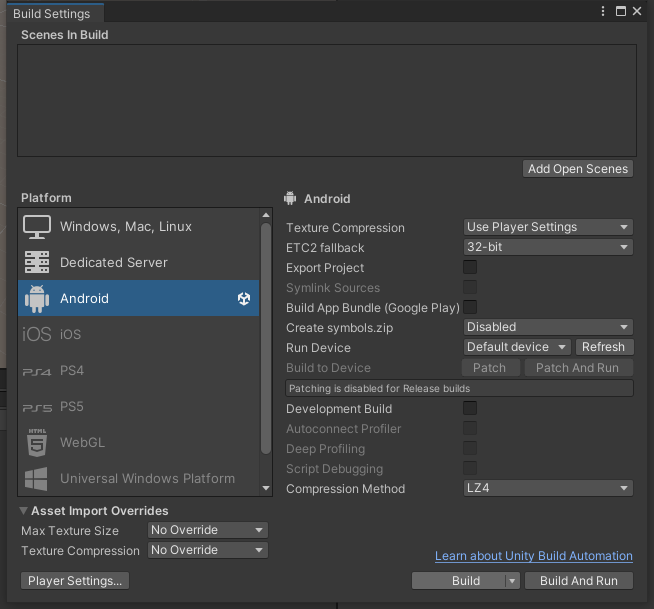Open Player Settings...
This screenshot has height=609, width=654.
pyautogui.click(x=75, y=581)
